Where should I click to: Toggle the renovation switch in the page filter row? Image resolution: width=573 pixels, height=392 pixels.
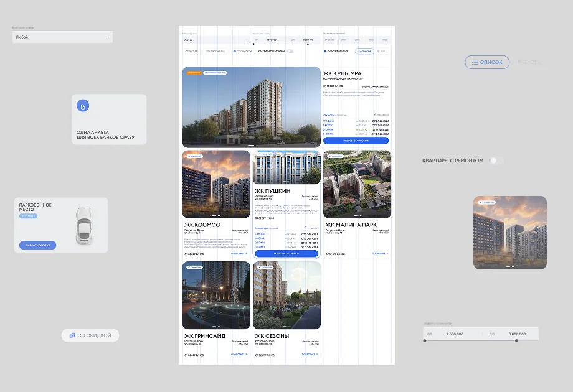click(290, 51)
